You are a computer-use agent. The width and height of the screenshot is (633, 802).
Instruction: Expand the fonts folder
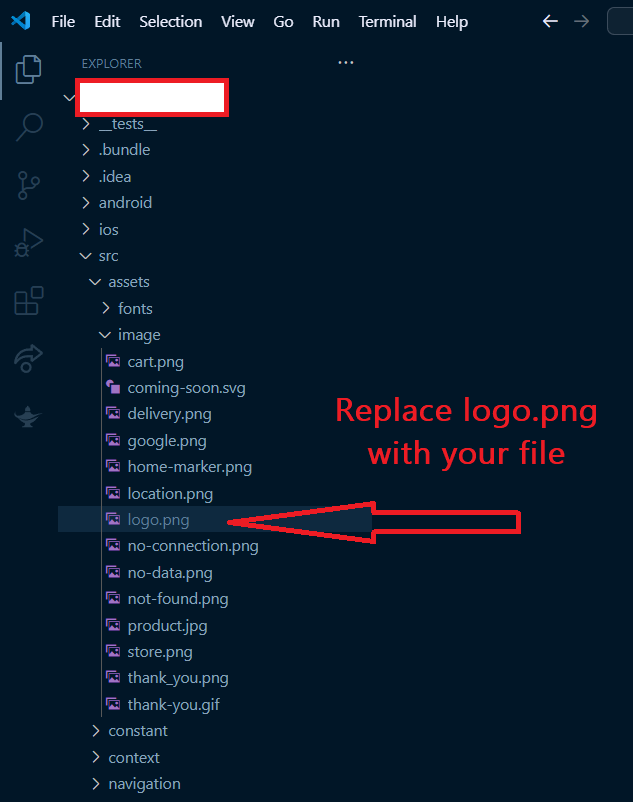coord(135,309)
